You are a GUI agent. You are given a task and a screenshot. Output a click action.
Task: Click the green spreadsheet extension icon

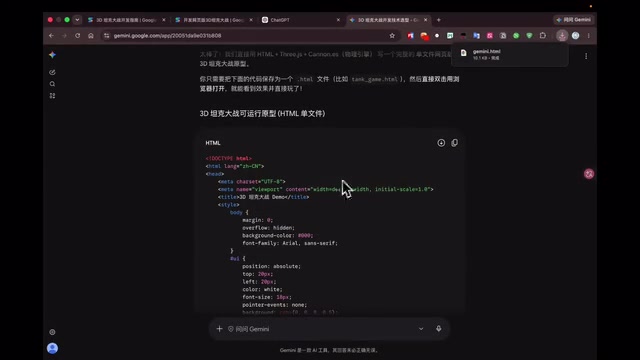(450, 36)
